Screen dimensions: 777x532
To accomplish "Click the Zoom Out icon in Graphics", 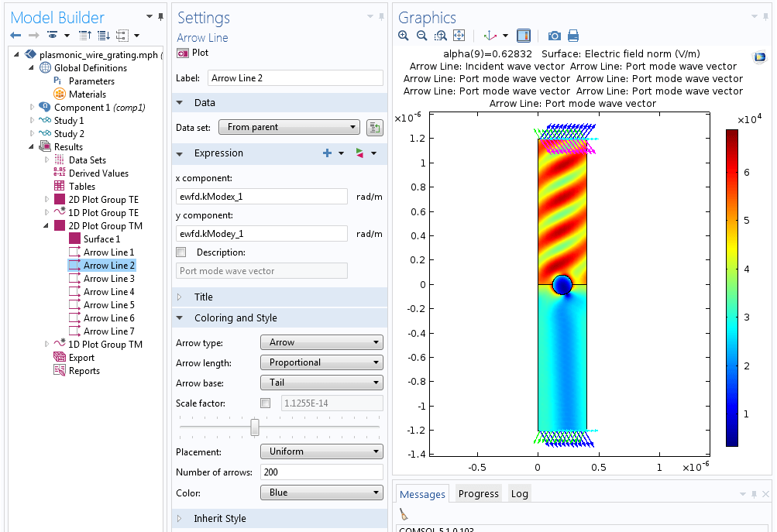I will (x=422, y=36).
